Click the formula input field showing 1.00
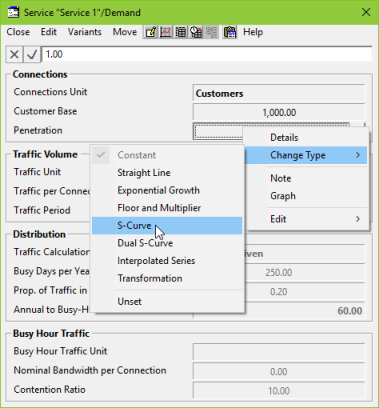Screen dimensions: 379x408 pyautogui.click(x=207, y=54)
